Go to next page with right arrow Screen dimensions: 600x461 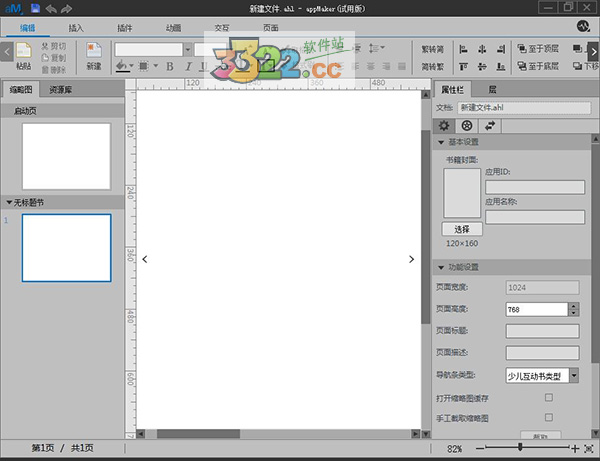click(x=411, y=259)
